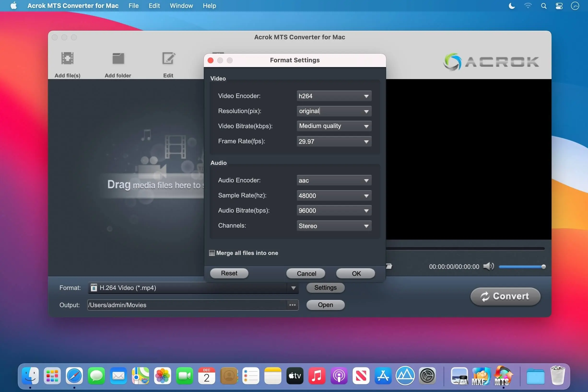
Task: Open the Frame Rate(fps) dropdown
Action: 366,142
